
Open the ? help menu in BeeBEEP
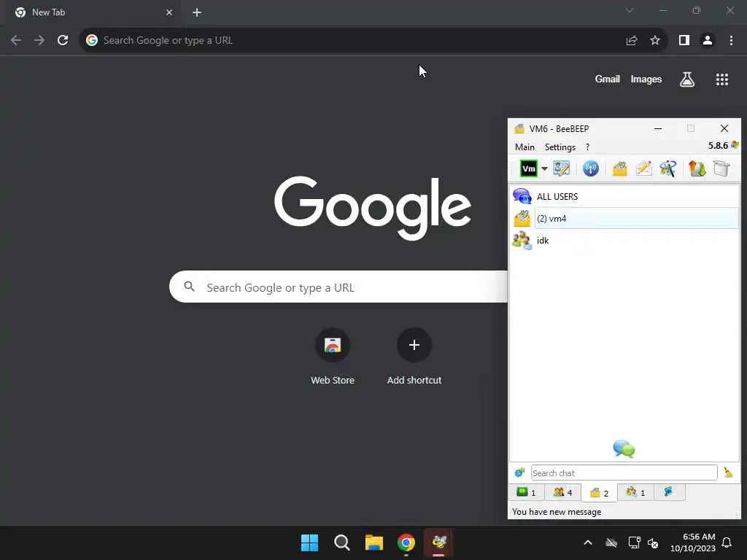pyautogui.click(x=587, y=147)
